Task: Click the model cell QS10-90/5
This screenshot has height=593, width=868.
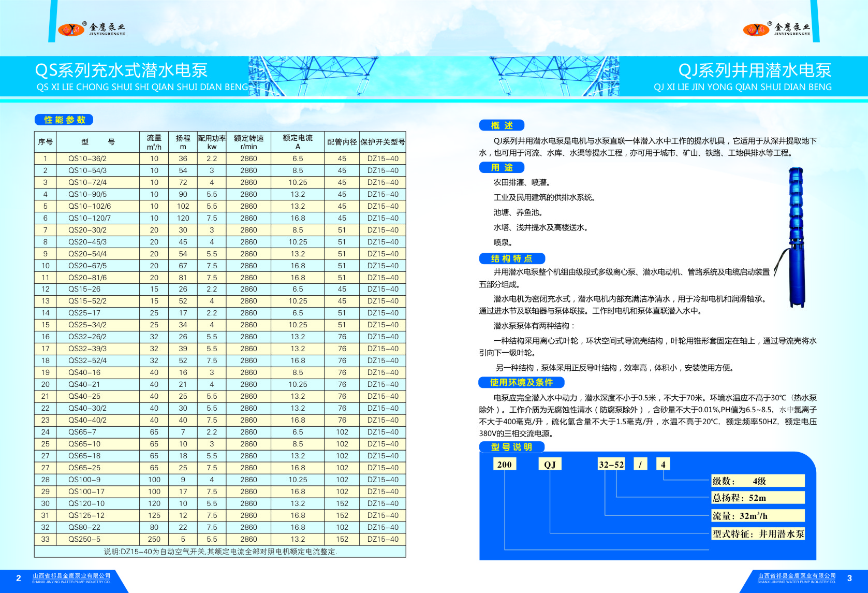Action: 98,194
